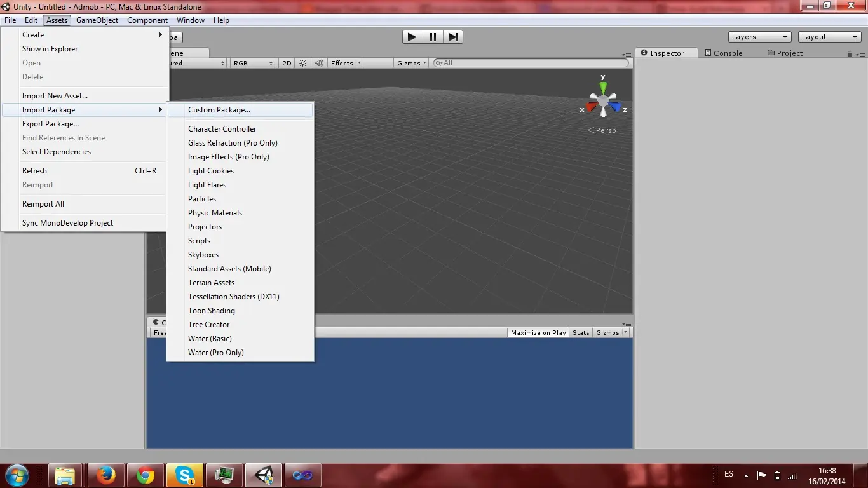The image size is (868, 488).
Task: Click the ES language indicator in the tray
Action: [729, 474]
